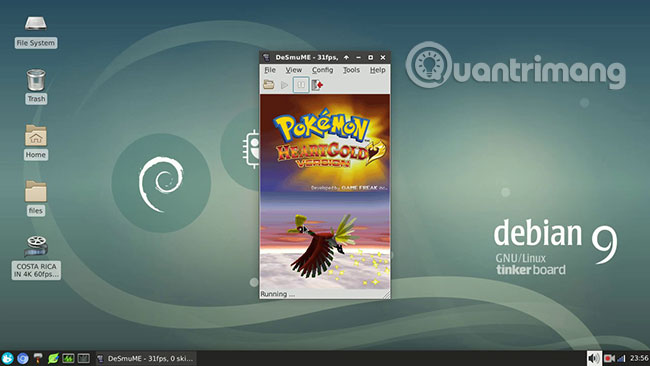Select the files folder desktop icon

pyautogui.click(x=36, y=191)
